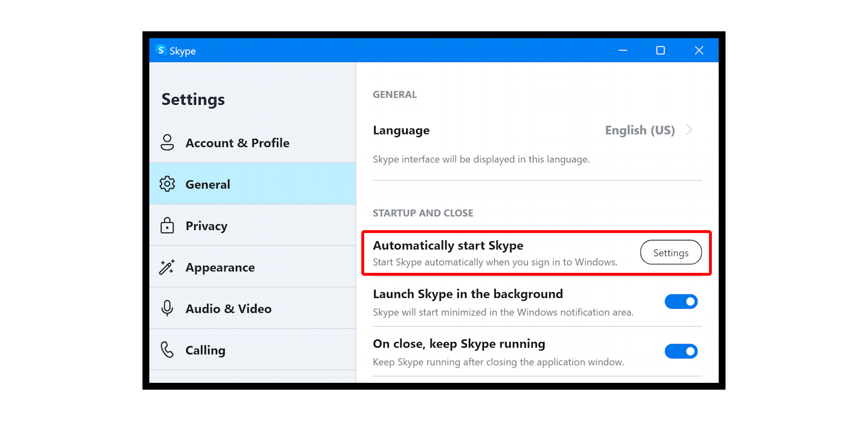
Task: Click English (US) to change language
Action: pyautogui.click(x=640, y=130)
